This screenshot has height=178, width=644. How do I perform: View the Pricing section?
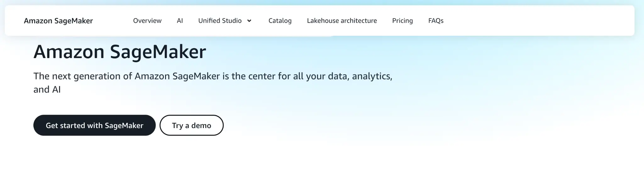(x=402, y=21)
